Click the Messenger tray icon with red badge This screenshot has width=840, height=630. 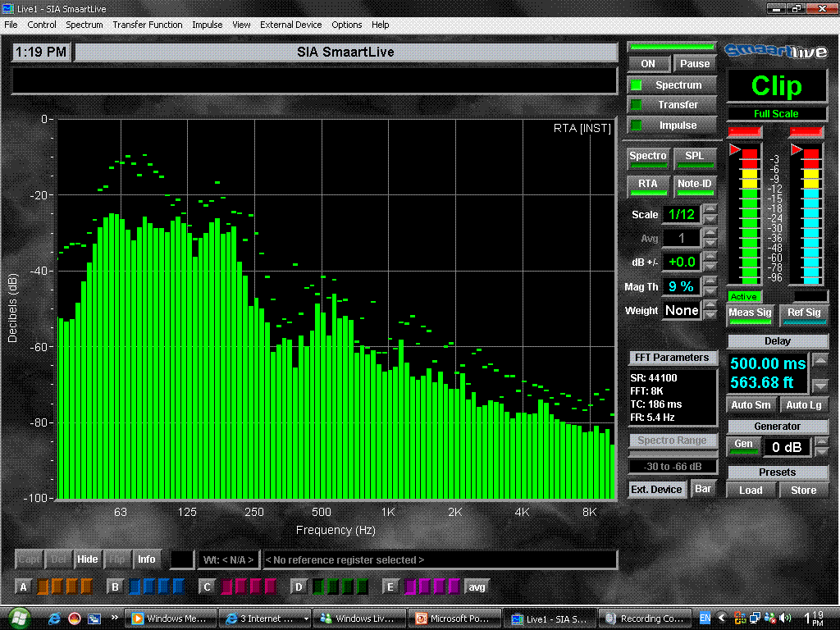pos(769,619)
